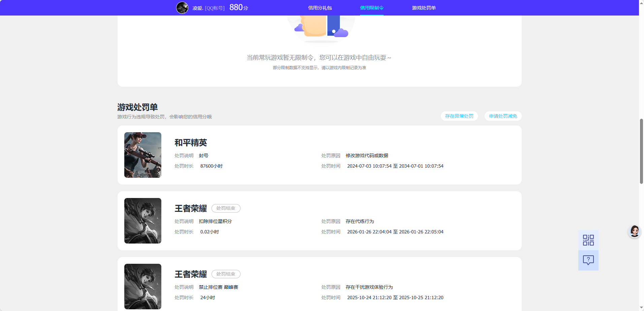
Task: Click the 处罚结束 badge on first 王者荣耀 entry
Action: (x=226, y=208)
